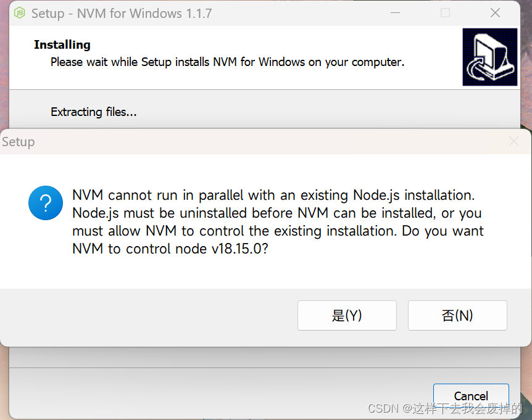Click the disabled maximize window icon
Screen dimensions: 532x420
(445, 13)
